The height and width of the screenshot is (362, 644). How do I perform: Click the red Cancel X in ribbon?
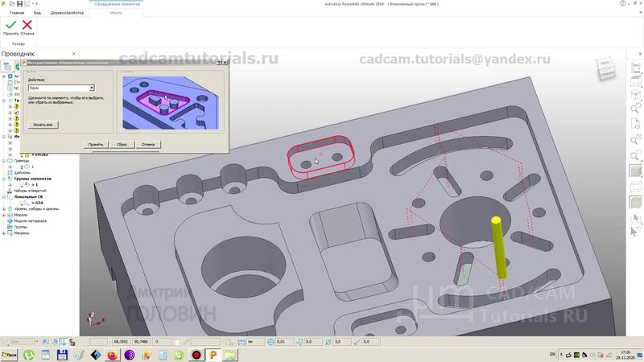tap(27, 26)
